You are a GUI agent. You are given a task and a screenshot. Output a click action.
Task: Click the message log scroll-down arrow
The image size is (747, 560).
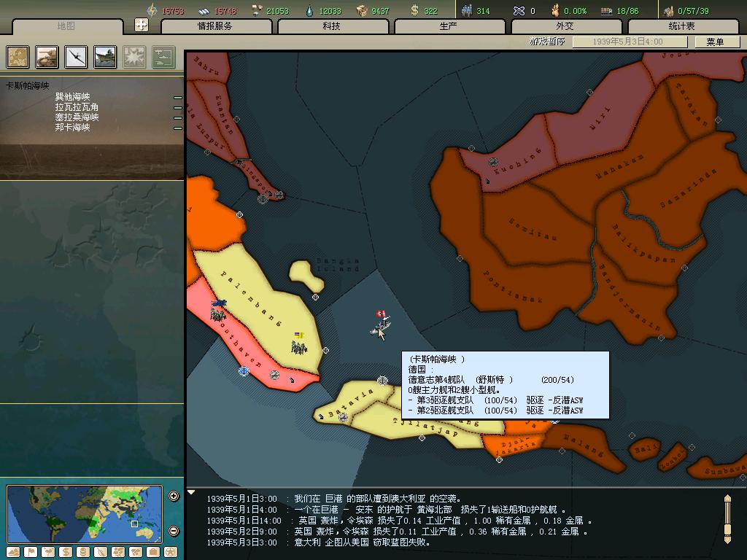pos(727,540)
